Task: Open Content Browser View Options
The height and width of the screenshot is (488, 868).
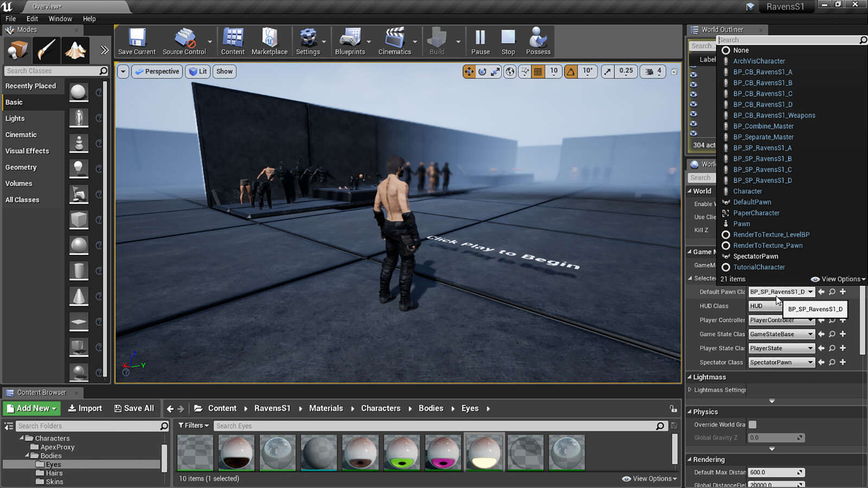Action: pyautogui.click(x=650, y=479)
